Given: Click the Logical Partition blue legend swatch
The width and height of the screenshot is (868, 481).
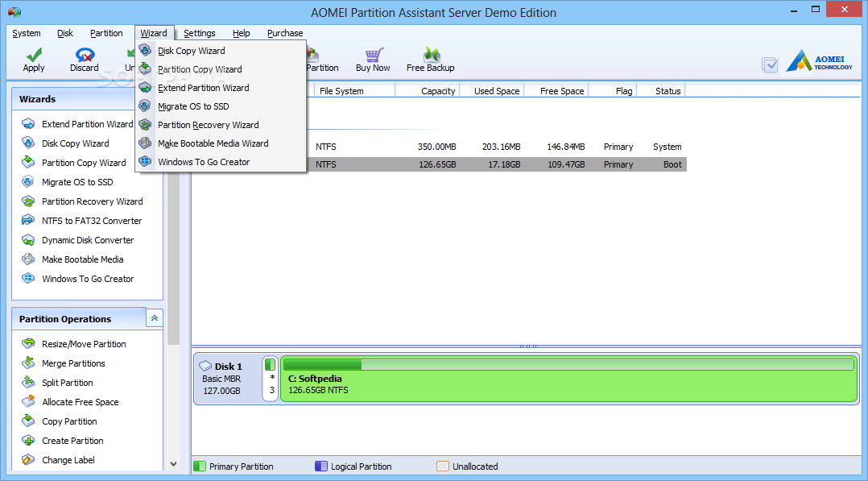Looking at the screenshot, I should [x=321, y=466].
